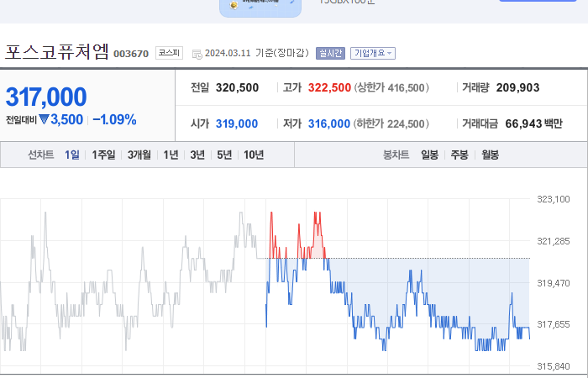The image size is (588, 378).
Task: Open the 일봉 candlestick chart
Action: point(430,155)
